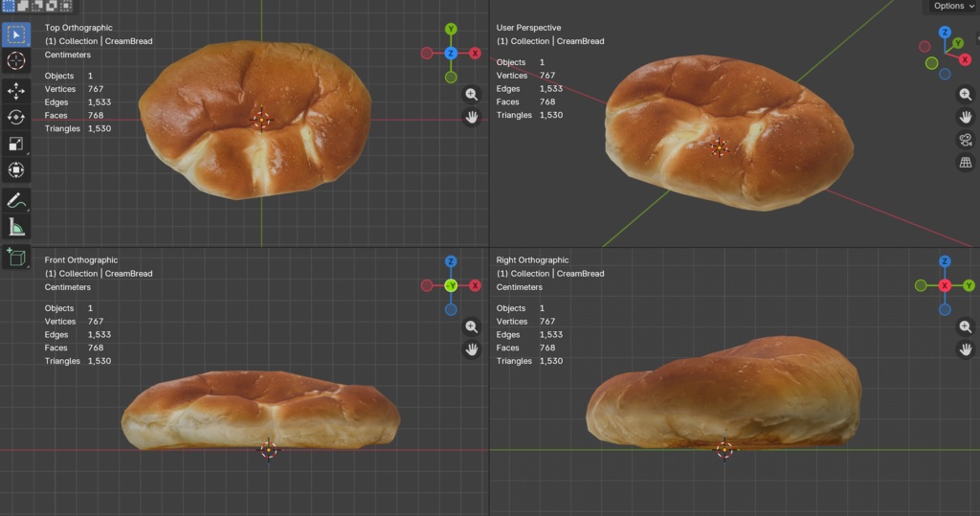This screenshot has height=516, width=980.
Task: Click 'CreamBread' object name in Top Orthographic viewport
Action: click(x=129, y=41)
